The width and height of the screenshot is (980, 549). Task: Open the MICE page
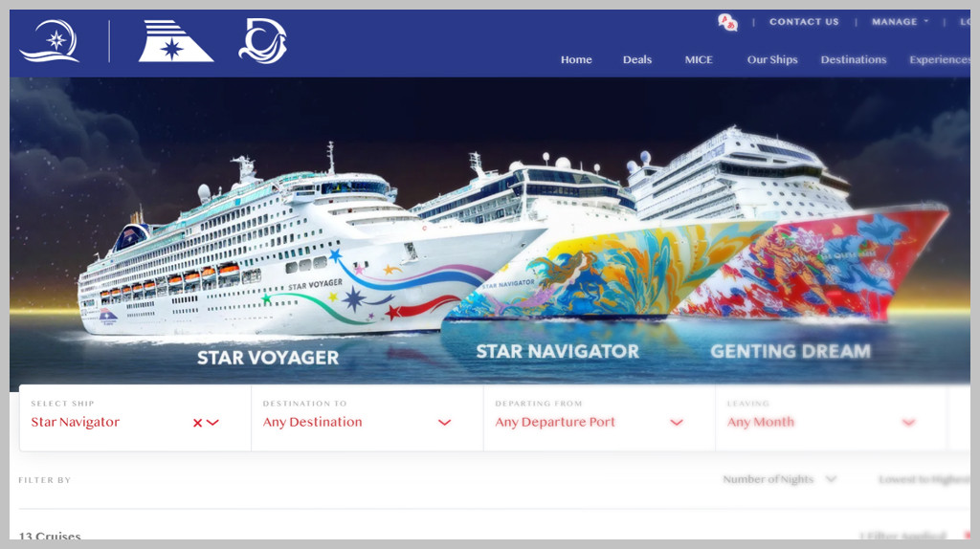click(x=699, y=59)
